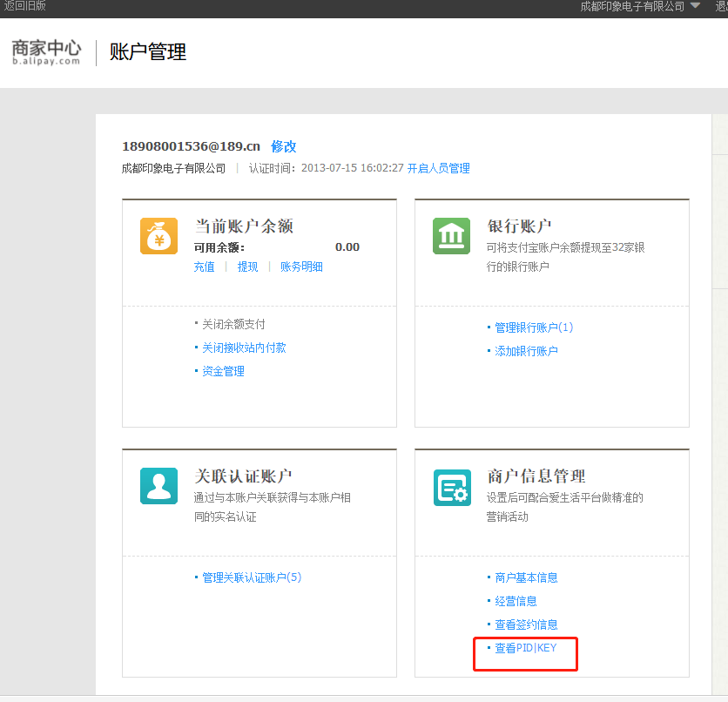Open 商户基本信息 page
Screen dimensions: 728x702
526,577
